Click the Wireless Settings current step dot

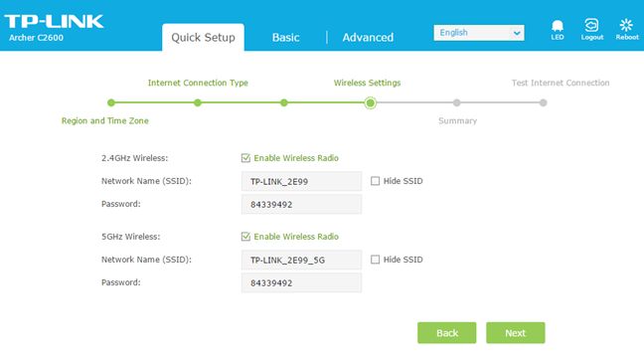370,102
